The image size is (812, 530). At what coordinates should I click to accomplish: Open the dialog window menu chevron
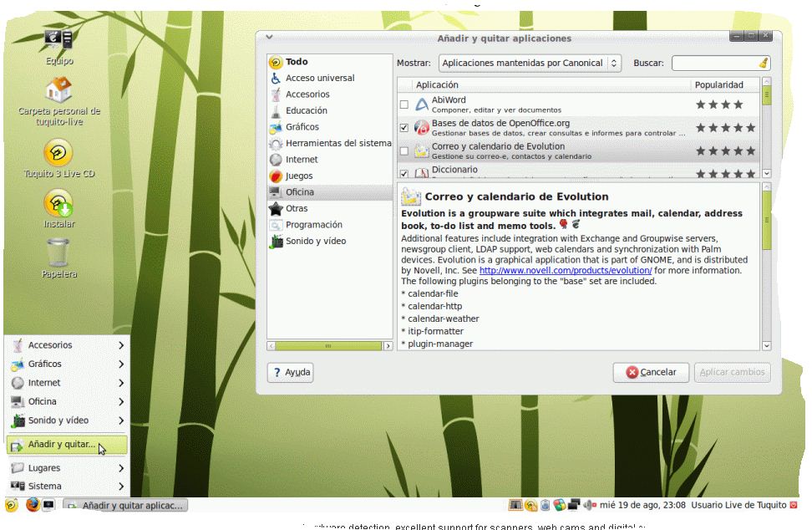[x=269, y=38]
